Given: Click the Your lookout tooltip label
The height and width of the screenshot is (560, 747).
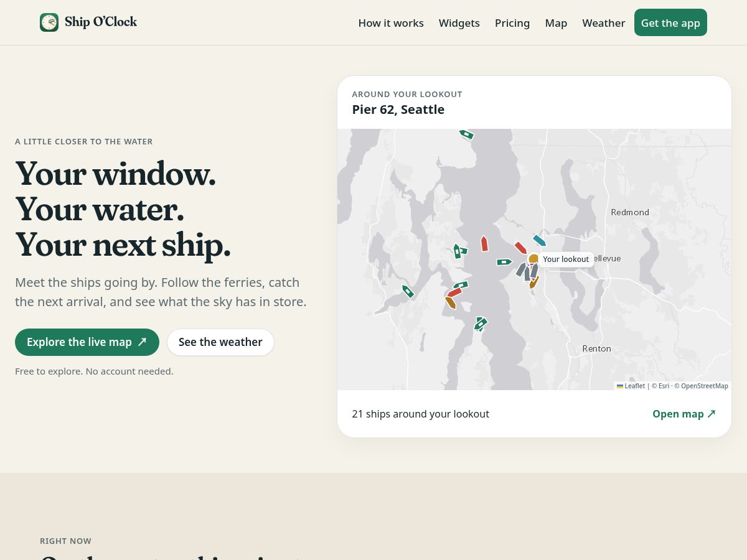Looking at the screenshot, I should (x=566, y=259).
